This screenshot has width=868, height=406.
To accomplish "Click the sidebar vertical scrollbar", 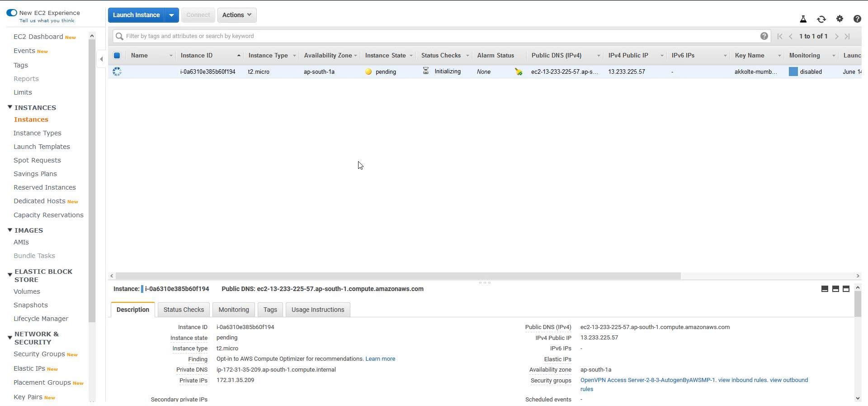I will tap(92, 181).
